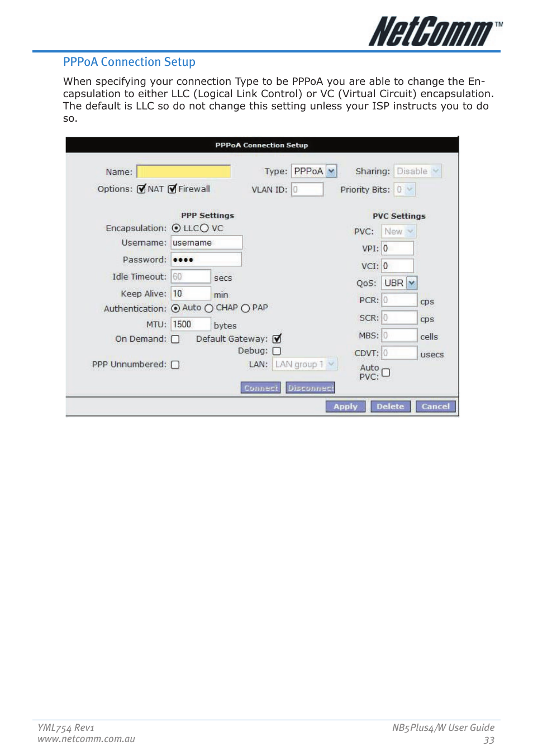Click the Username field

(206, 242)
